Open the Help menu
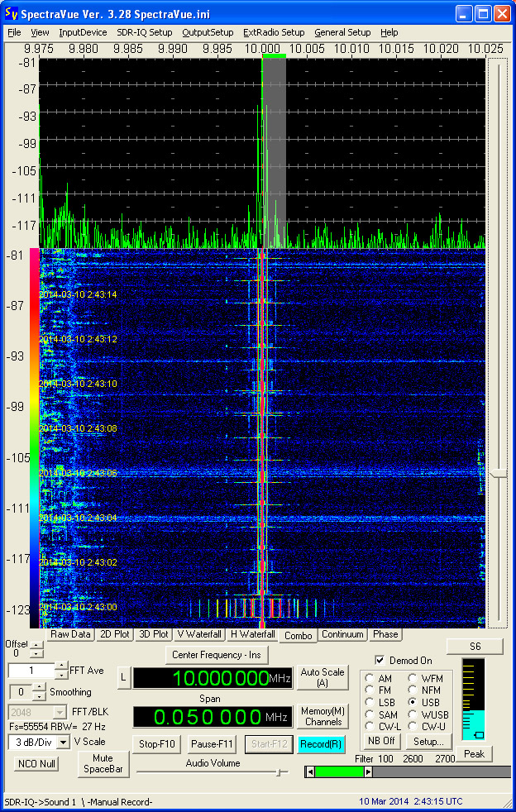This screenshot has width=516, height=812. point(389,32)
